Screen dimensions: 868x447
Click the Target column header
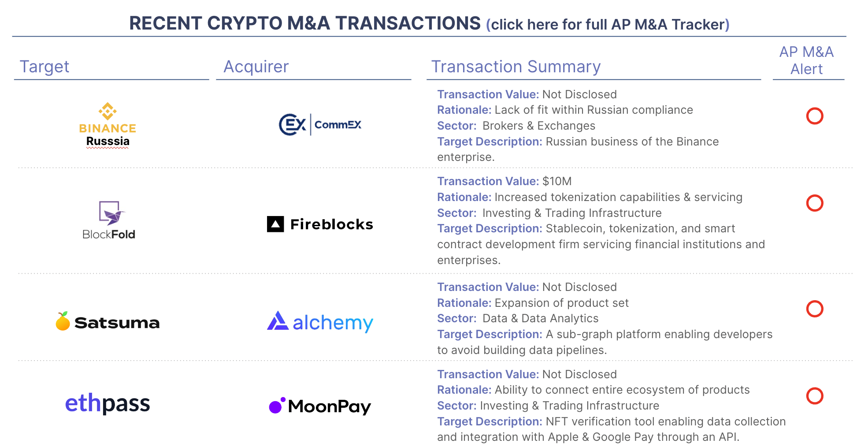(x=45, y=67)
